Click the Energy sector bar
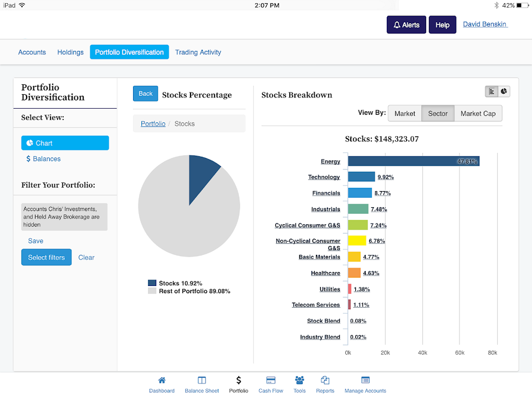532x399 pixels. click(413, 161)
